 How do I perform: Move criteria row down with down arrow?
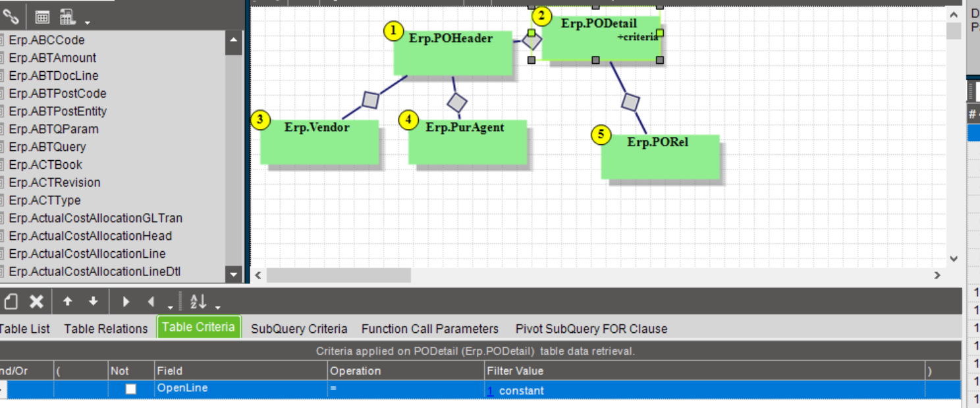pos(93,301)
